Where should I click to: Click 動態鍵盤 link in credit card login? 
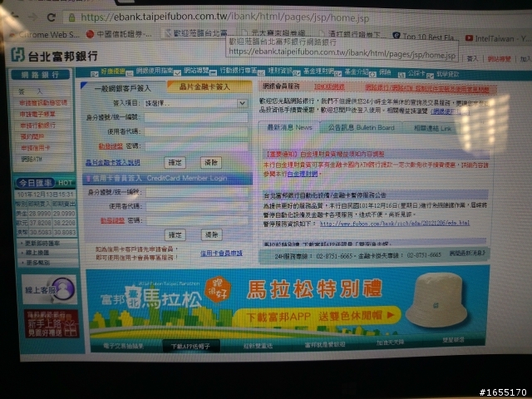tap(112, 221)
